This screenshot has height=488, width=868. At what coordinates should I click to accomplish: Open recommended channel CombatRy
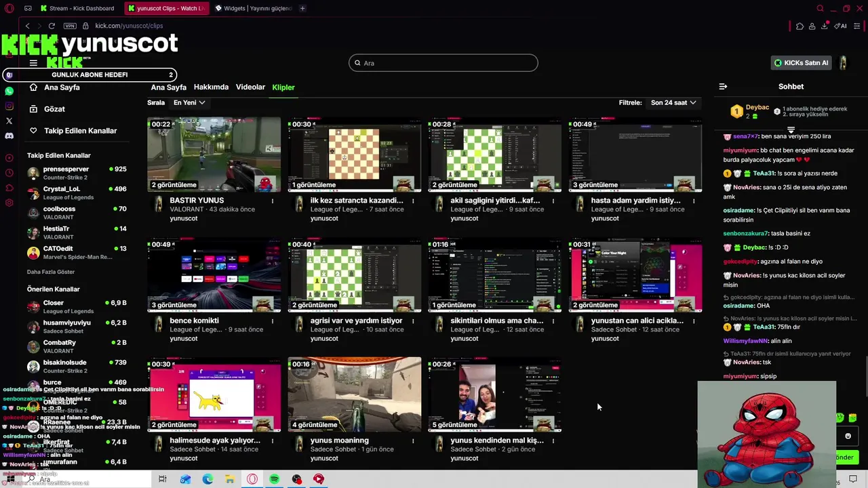click(77, 346)
